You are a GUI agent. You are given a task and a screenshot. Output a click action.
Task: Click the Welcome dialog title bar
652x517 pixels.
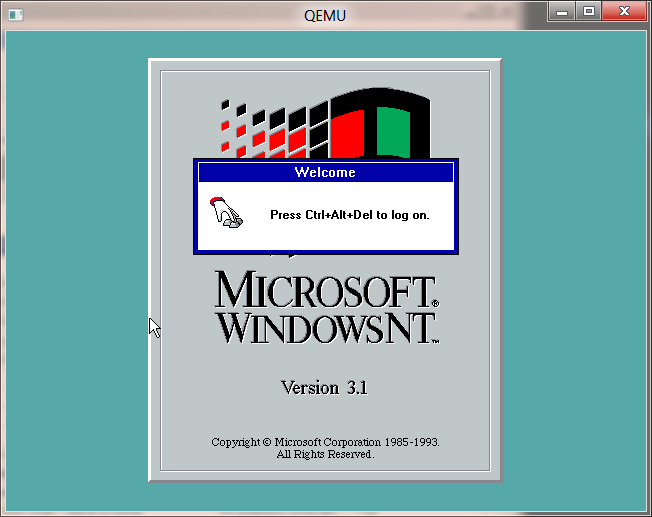tap(326, 172)
